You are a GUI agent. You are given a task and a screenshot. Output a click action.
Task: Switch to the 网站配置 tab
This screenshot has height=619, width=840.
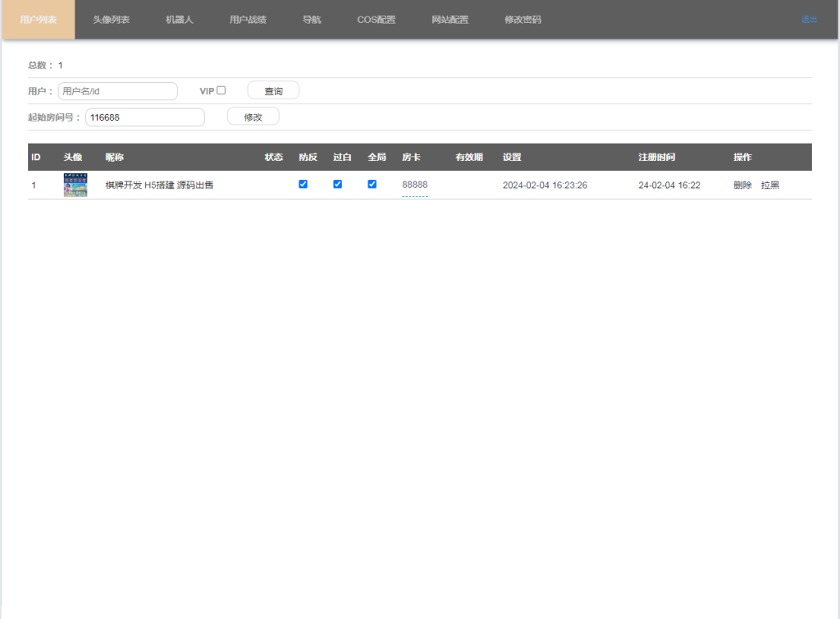450,20
